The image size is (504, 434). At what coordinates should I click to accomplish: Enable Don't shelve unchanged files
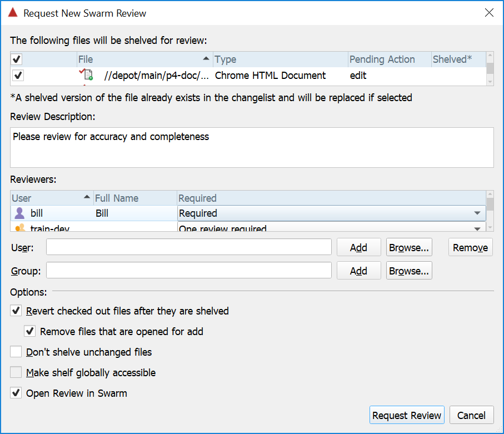[16, 352]
